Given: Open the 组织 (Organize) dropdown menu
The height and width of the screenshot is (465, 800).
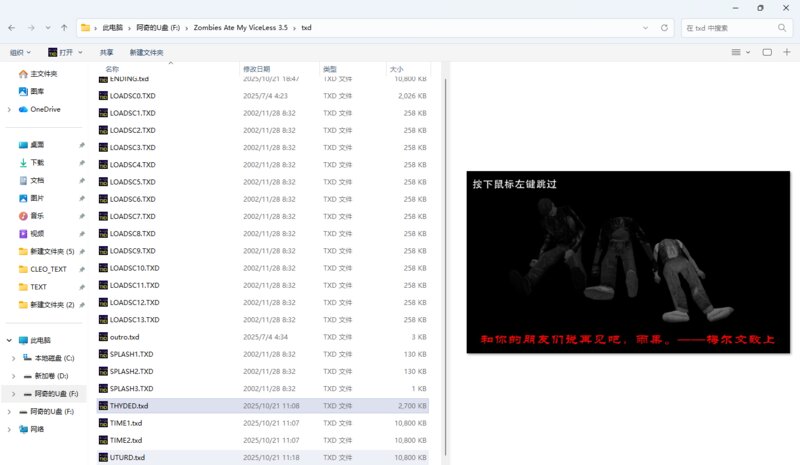Looking at the screenshot, I should (x=19, y=51).
